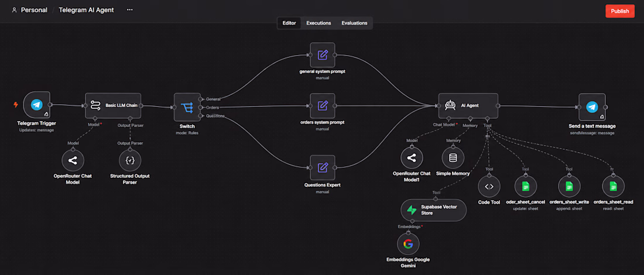Open the Code Tool node
Image resolution: width=644 pixels, height=275 pixels.
coord(489,186)
